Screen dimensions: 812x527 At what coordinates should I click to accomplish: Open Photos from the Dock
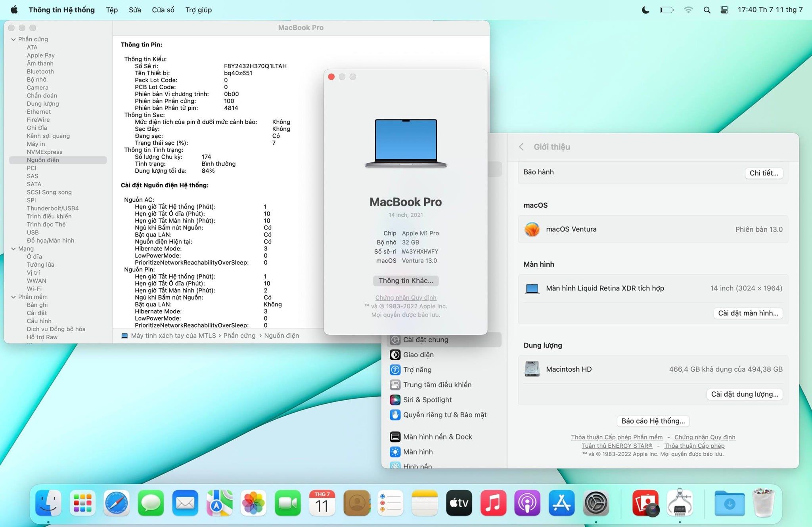point(254,503)
